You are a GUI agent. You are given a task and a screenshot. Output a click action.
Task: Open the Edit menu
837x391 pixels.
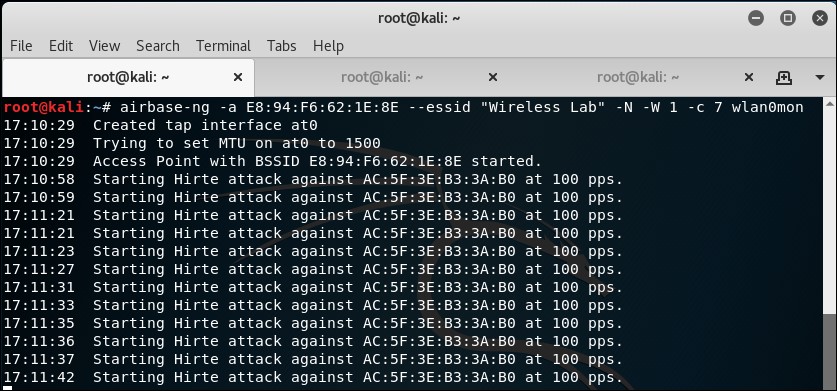(61, 46)
